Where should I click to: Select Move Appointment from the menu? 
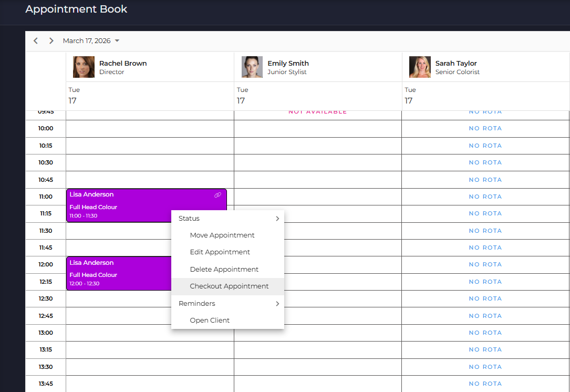click(x=222, y=235)
